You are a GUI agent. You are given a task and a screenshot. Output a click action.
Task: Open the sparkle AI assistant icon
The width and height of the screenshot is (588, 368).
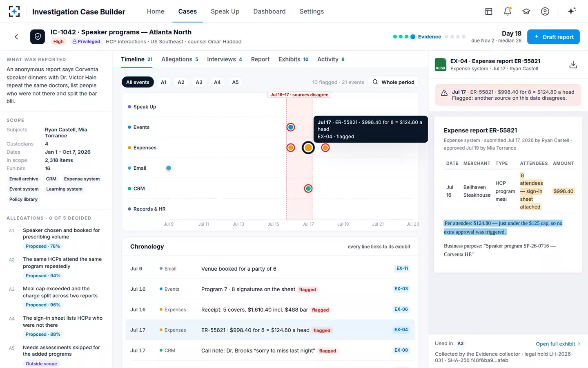point(572,11)
